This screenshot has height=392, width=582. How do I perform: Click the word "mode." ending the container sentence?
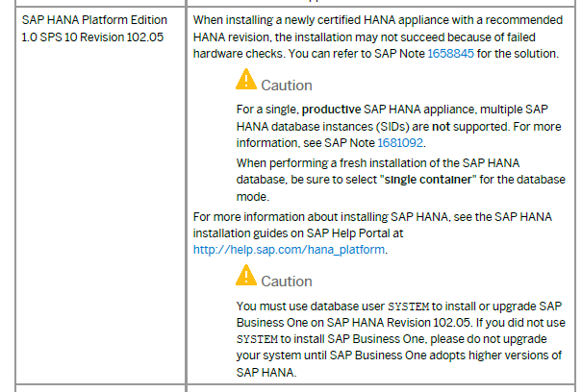(253, 197)
